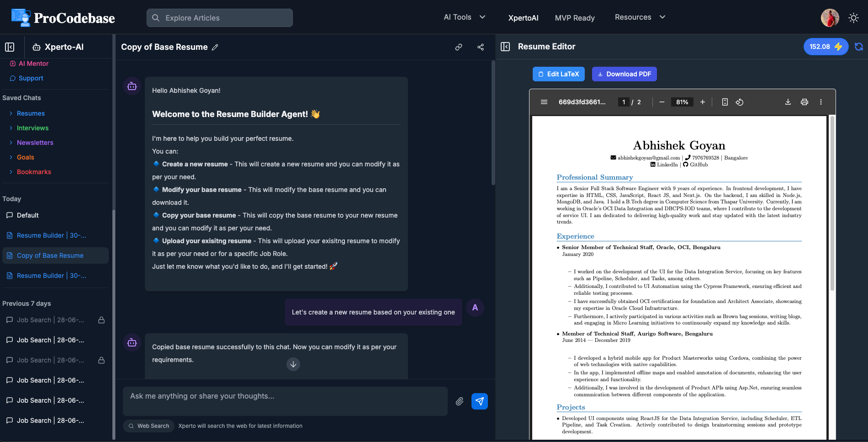Expand the Bookmarks saved chats group
This screenshot has width=868, height=442.
click(x=30, y=172)
